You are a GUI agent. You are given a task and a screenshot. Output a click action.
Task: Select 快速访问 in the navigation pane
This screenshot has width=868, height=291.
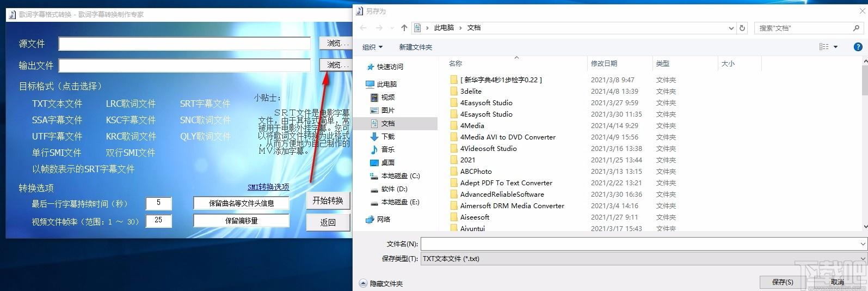[x=390, y=67]
